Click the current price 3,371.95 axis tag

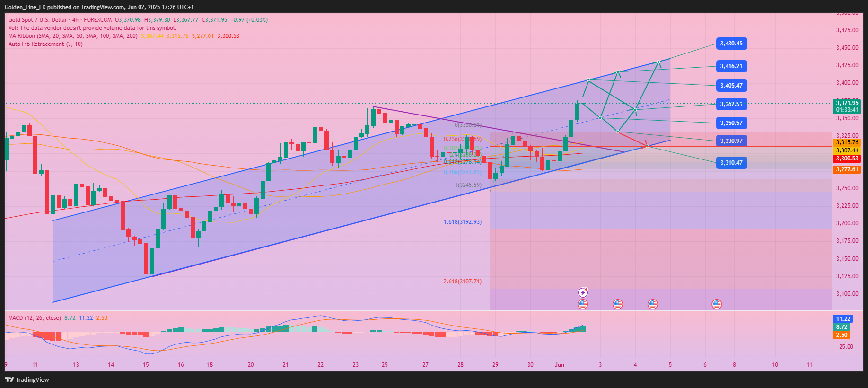pyautogui.click(x=847, y=103)
